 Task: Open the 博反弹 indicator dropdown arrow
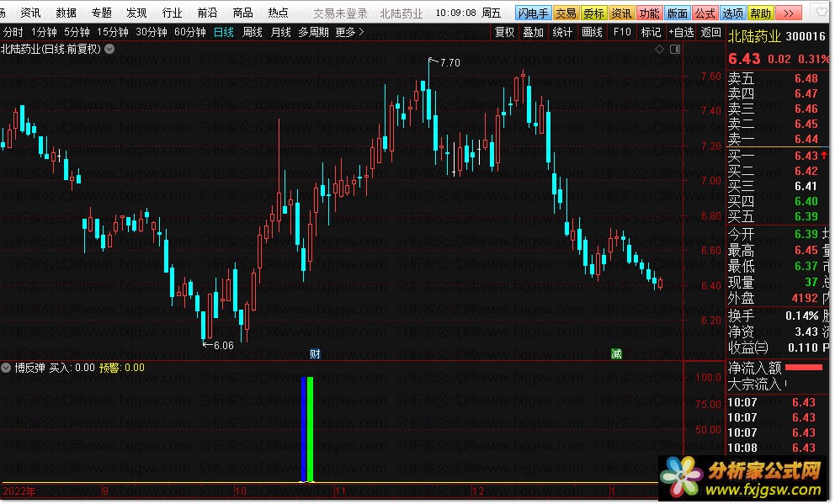pyautogui.click(x=6, y=368)
